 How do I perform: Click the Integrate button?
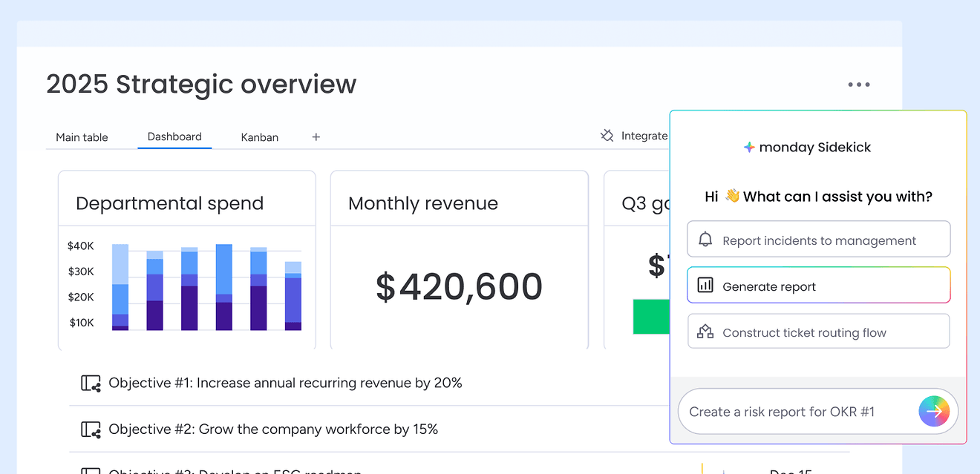(634, 136)
